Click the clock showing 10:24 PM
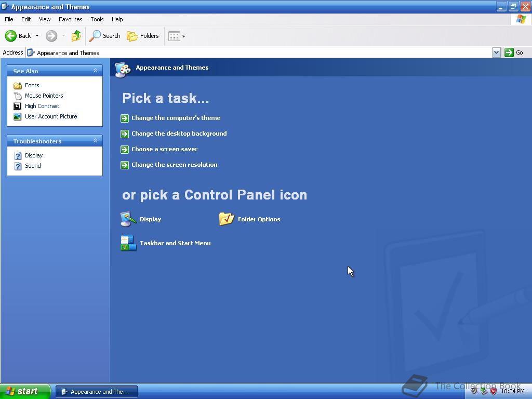532x399 pixels. pyautogui.click(x=513, y=391)
